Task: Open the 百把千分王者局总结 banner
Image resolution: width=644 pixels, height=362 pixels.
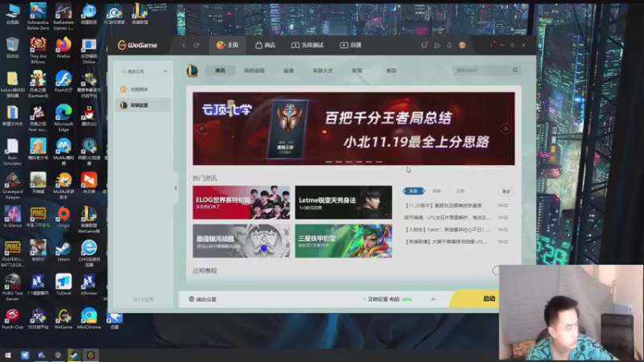Action: (x=353, y=129)
